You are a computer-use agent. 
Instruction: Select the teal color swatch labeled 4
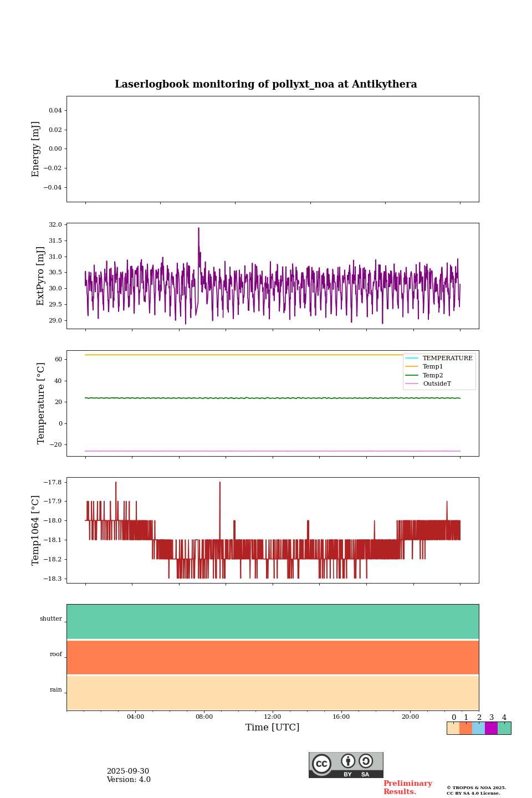click(504, 728)
